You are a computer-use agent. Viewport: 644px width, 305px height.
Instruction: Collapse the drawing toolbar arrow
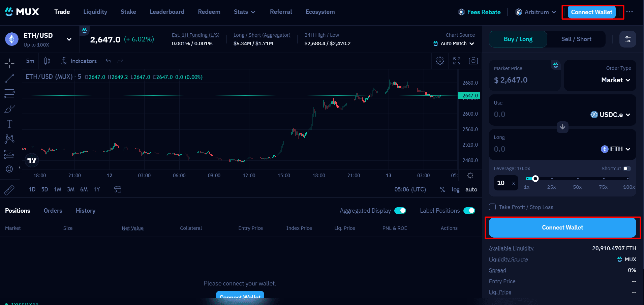click(x=20, y=167)
